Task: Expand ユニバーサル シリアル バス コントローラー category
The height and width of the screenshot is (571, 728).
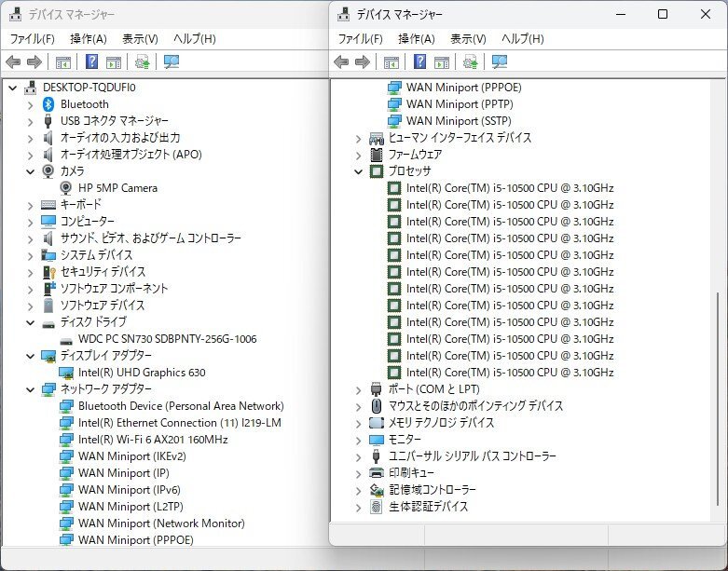Action: tap(358, 456)
